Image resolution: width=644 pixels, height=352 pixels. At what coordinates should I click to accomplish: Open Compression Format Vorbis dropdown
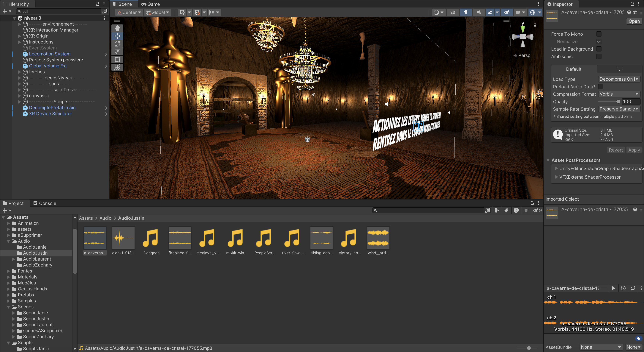pyautogui.click(x=619, y=94)
